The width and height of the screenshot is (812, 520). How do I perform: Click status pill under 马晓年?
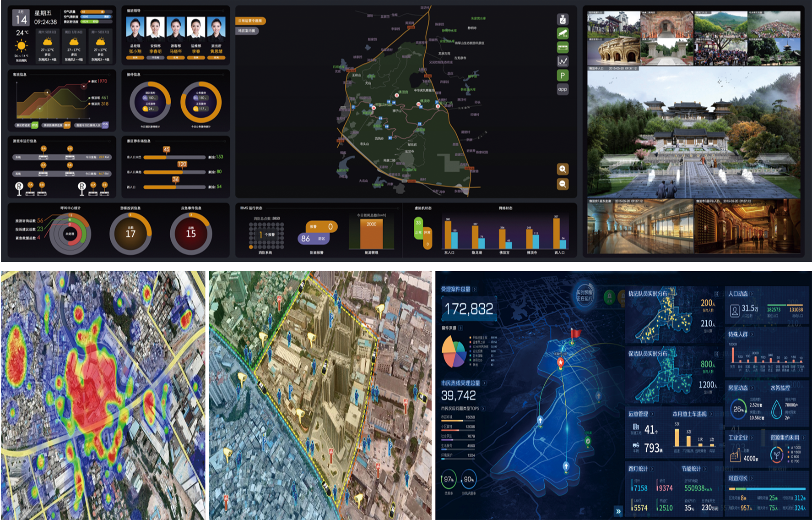tap(176, 58)
